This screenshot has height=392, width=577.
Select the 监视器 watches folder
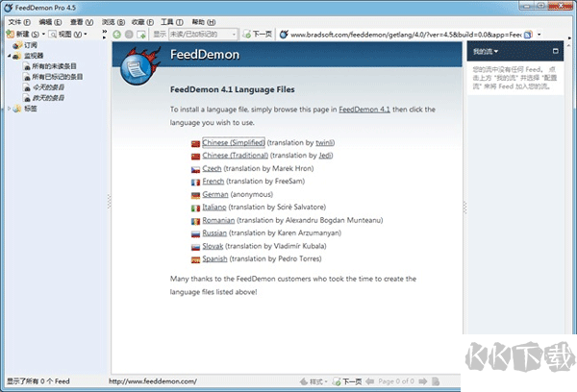tap(34, 56)
